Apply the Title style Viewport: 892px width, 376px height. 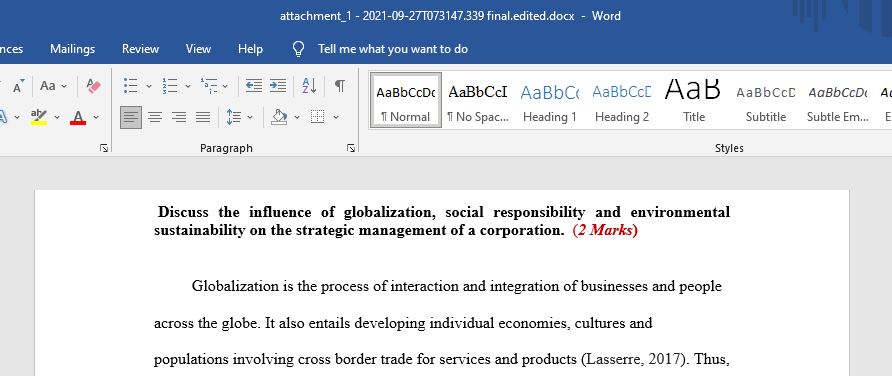click(x=693, y=101)
